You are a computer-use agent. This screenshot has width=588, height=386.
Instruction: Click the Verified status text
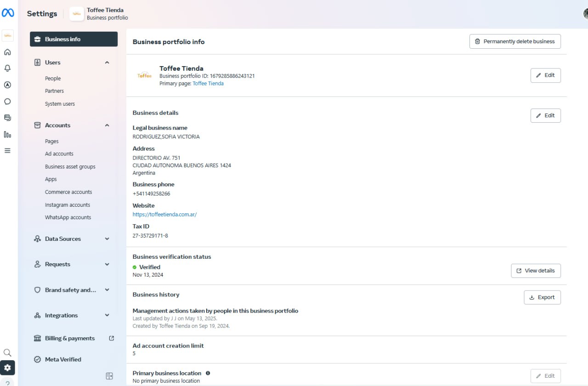150,267
